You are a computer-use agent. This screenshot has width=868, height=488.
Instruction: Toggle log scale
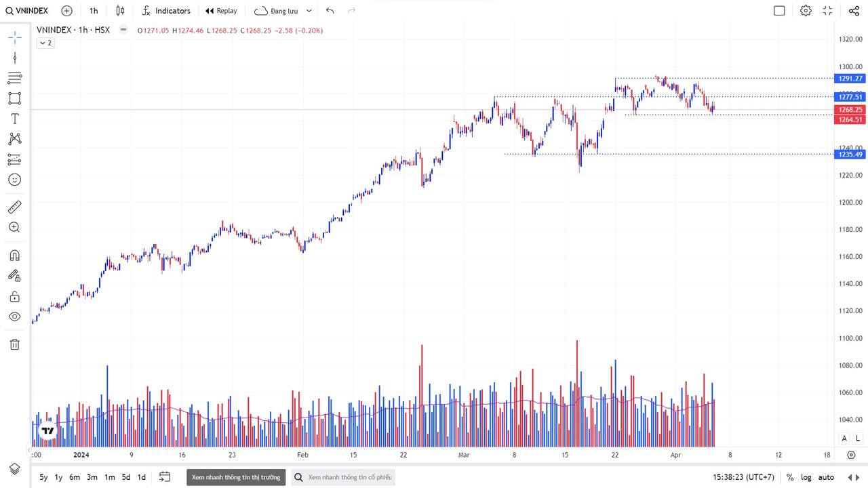(x=806, y=477)
